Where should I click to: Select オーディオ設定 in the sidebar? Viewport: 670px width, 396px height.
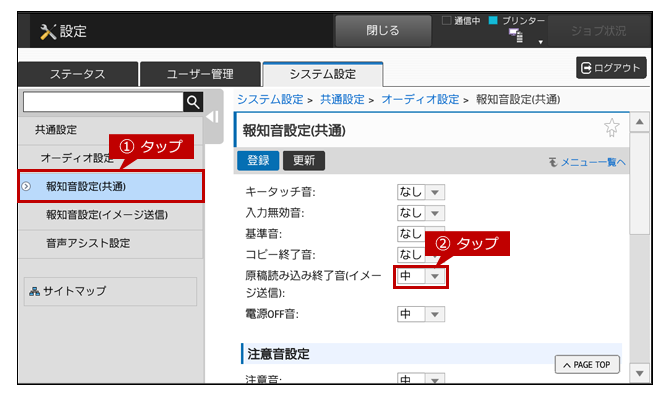click(111, 158)
